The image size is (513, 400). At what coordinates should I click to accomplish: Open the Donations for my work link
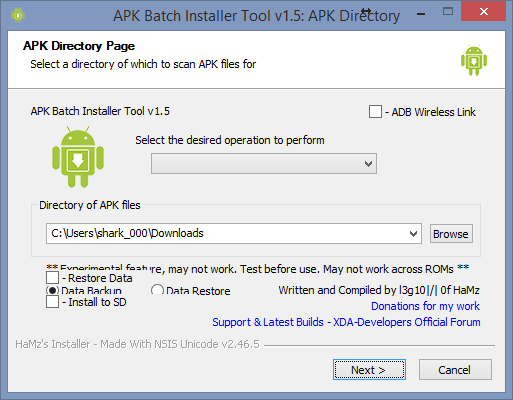point(425,306)
